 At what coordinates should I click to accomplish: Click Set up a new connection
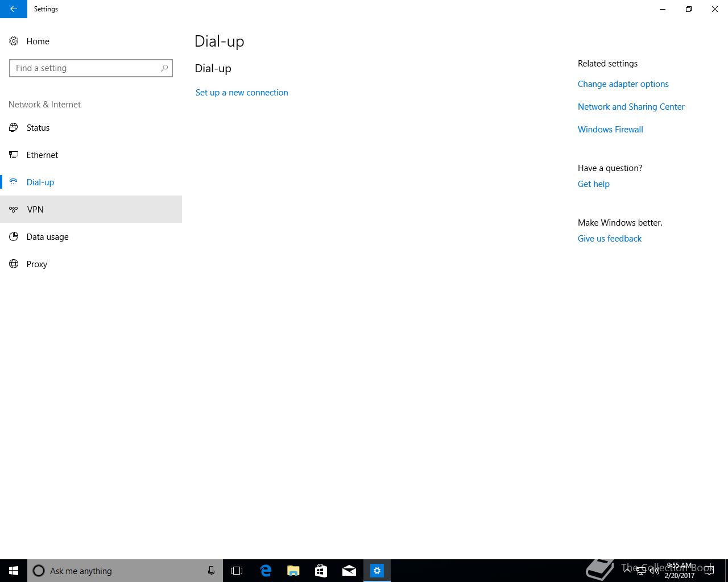point(242,93)
